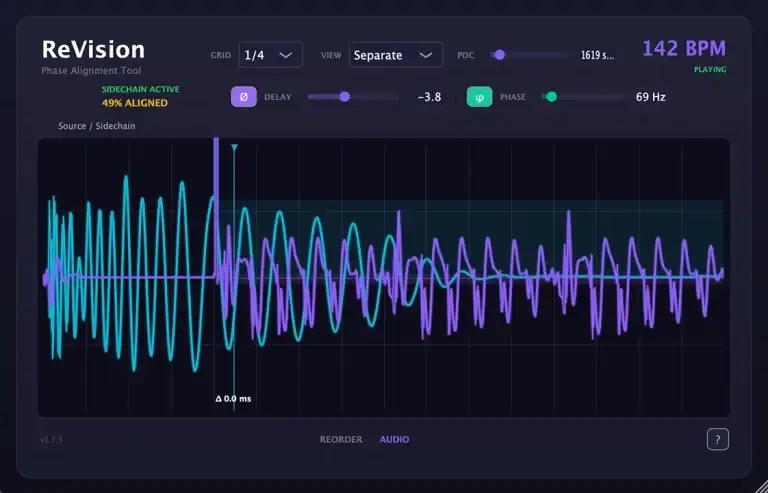Open the VIEW Separate dropdown
This screenshot has height=493, width=768.
(x=395, y=55)
